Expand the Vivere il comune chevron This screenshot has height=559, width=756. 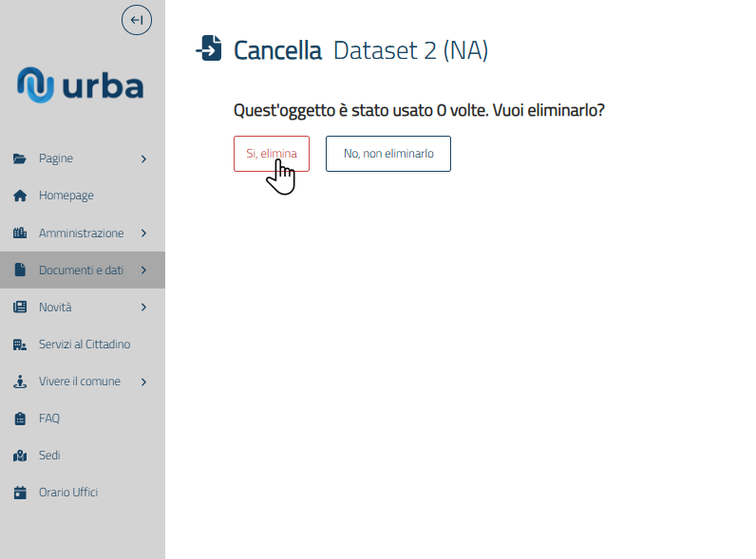tap(143, 382)
